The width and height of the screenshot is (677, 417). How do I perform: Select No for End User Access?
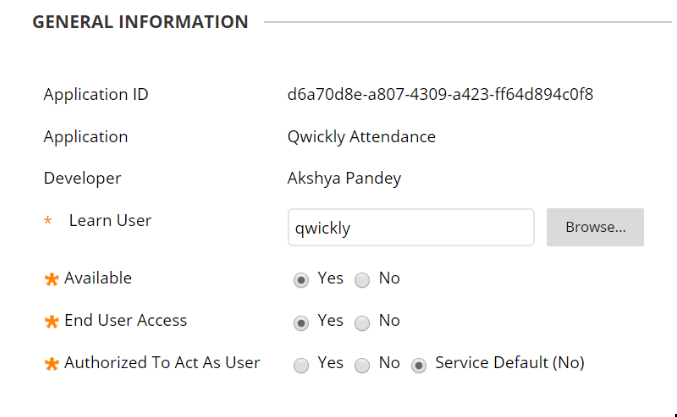pyautogui.click(x=362, y=323)
